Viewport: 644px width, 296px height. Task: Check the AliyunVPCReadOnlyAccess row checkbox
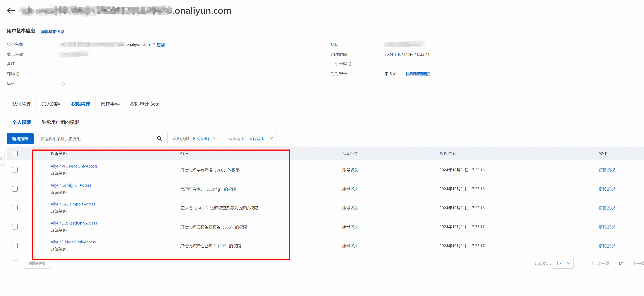coord(15,170)
